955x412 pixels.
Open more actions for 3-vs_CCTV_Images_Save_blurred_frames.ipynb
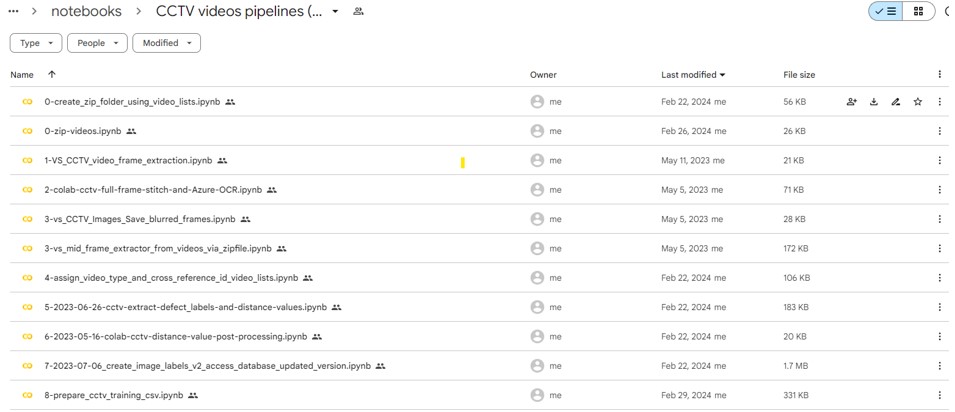[x=940, y=219]
